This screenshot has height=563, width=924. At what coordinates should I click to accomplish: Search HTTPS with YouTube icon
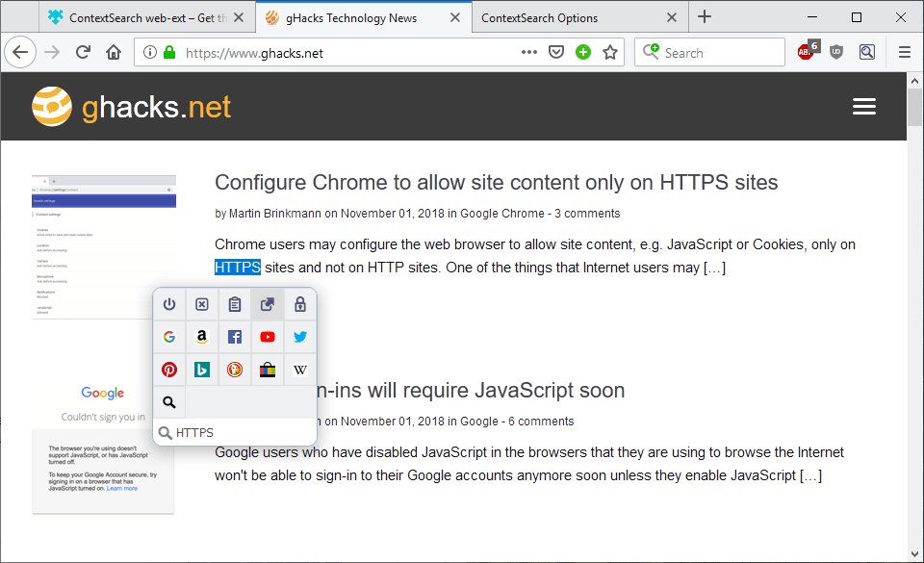[268, 337]
